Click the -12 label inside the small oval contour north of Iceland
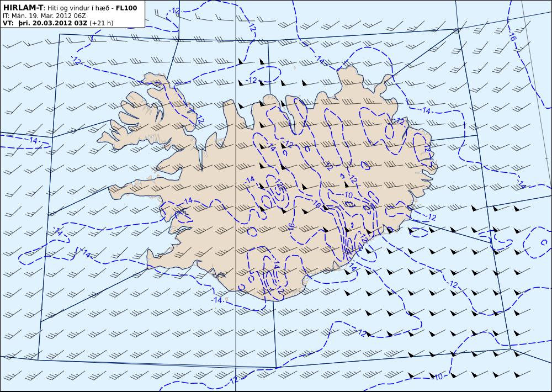 click(x=251, y=80)
